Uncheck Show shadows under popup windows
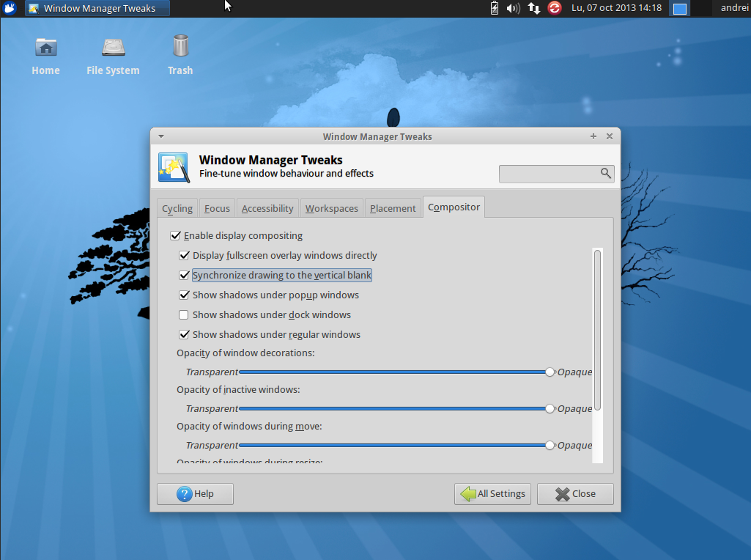751x560 pixels. click(185, 295)
